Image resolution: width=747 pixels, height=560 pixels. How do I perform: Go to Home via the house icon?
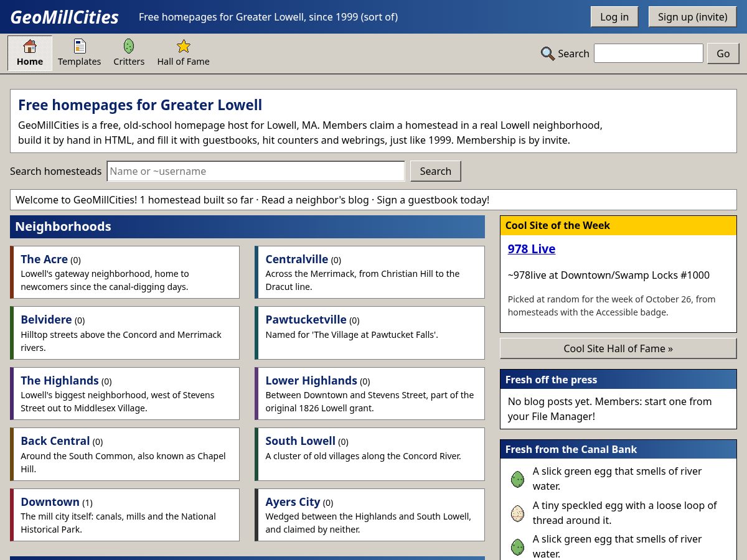[30, 47]
